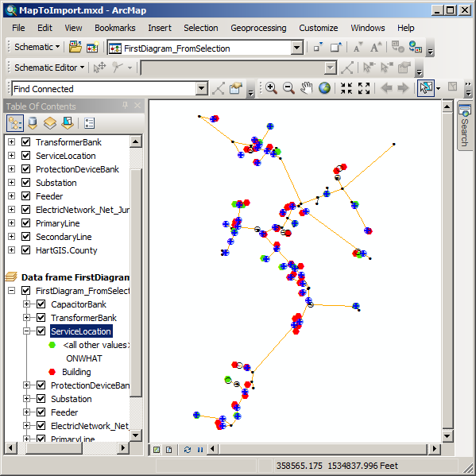Screen dimensions: 476x476
Task: Click the ONWHAT field label
Action: 84,358
